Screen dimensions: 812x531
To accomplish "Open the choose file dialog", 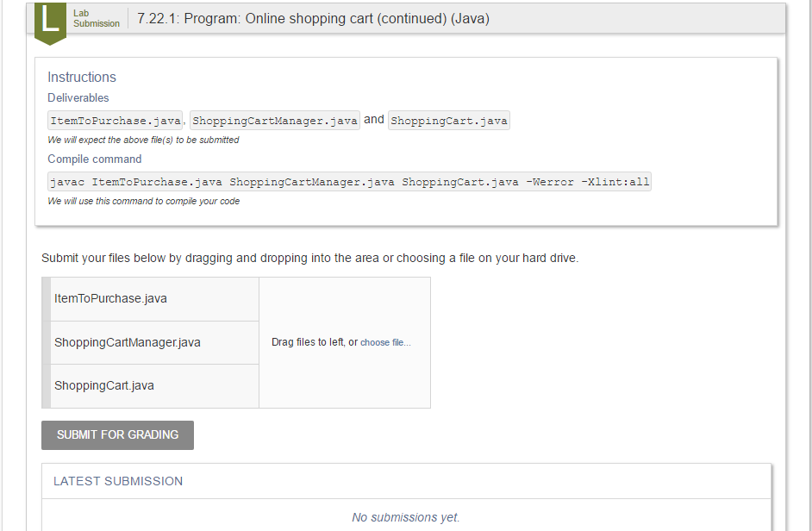I will [x=386, y=342].
